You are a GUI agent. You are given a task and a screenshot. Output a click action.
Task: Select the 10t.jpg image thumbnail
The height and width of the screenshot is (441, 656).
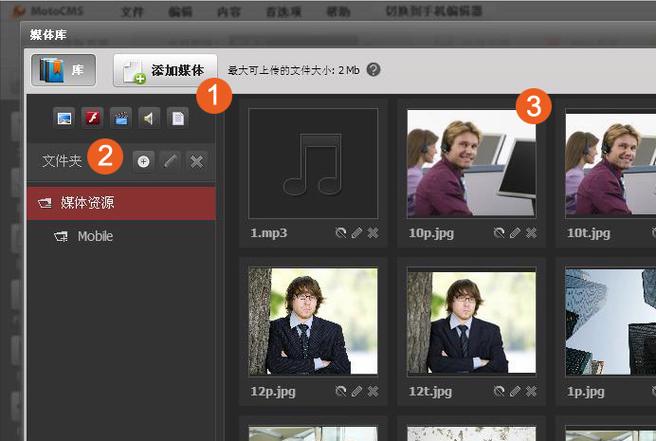pos(611,163)
